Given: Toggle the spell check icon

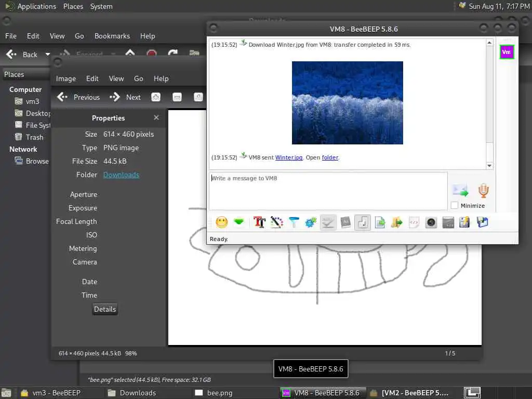Looking at the screenshot, I should (x=328, y=222).
